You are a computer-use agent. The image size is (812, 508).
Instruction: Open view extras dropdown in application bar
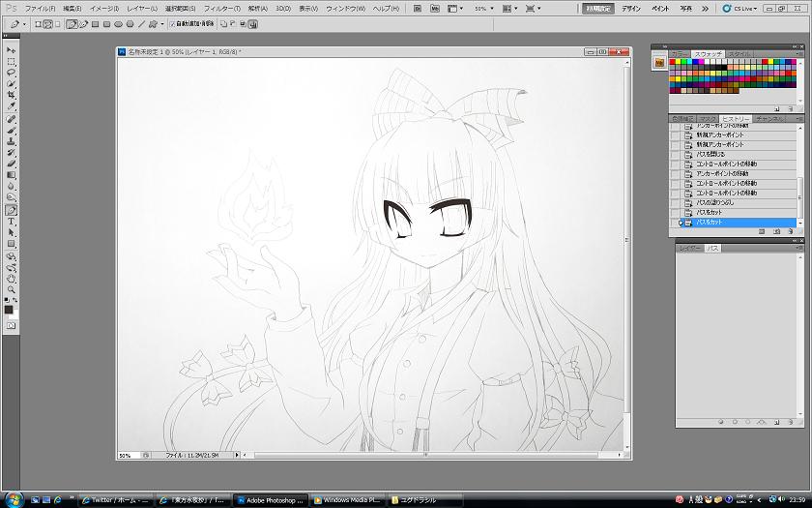coord(454,9)
